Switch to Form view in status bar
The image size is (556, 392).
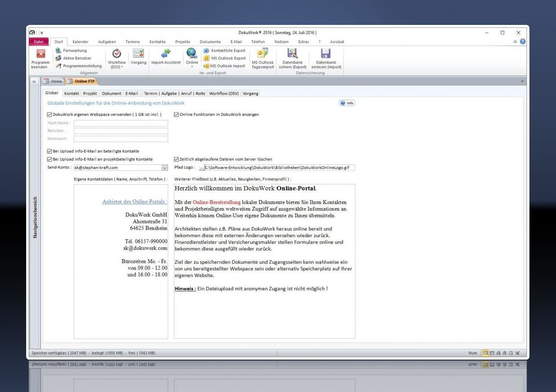tap(485, 353)
